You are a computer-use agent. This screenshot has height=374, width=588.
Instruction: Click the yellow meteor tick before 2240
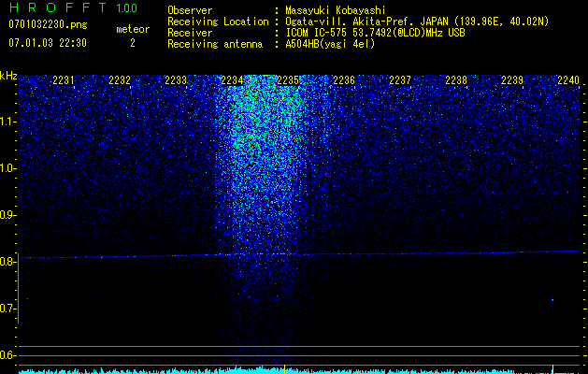coord(552,368)
